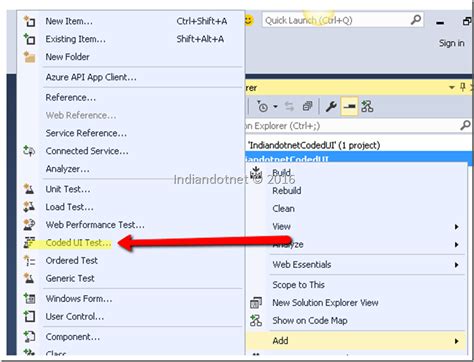
Task: Expand the View submenu arrow
Action: (x=456, y=227)
